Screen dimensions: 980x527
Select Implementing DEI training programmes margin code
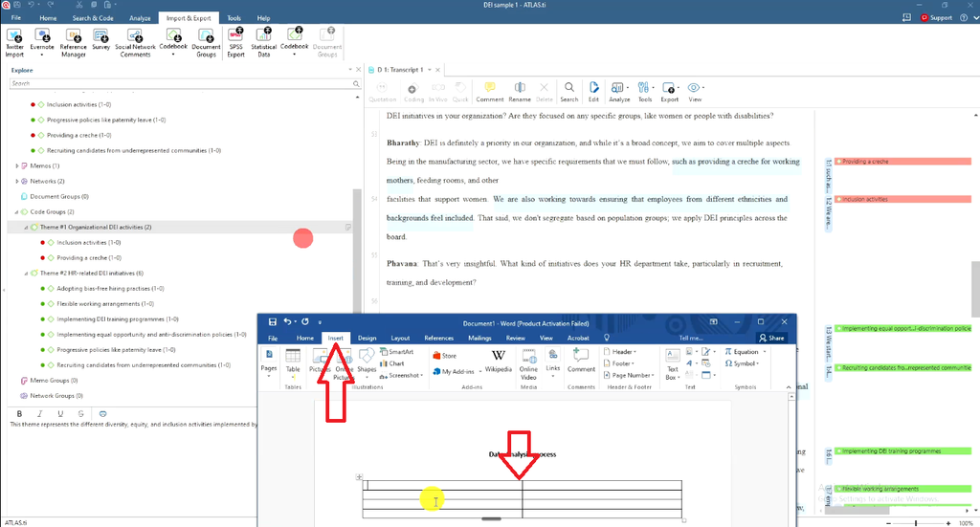(903, 450)
